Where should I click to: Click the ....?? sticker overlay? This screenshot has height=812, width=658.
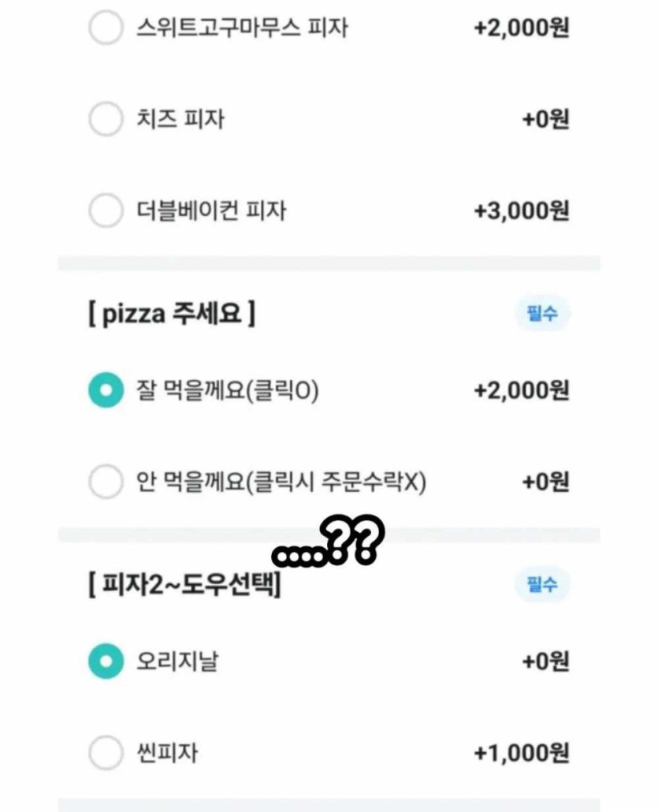[x=329, y=542]
